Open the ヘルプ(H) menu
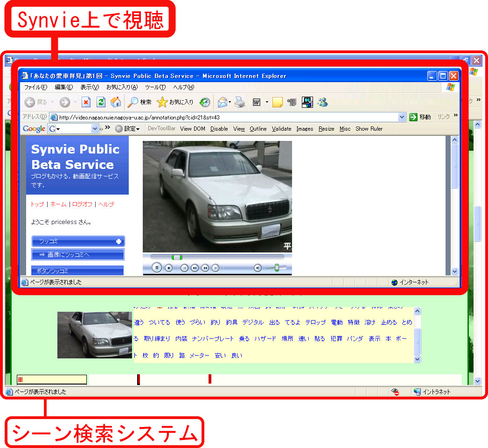488x448 pixels. pyautogui.click(x=184, y=87)
